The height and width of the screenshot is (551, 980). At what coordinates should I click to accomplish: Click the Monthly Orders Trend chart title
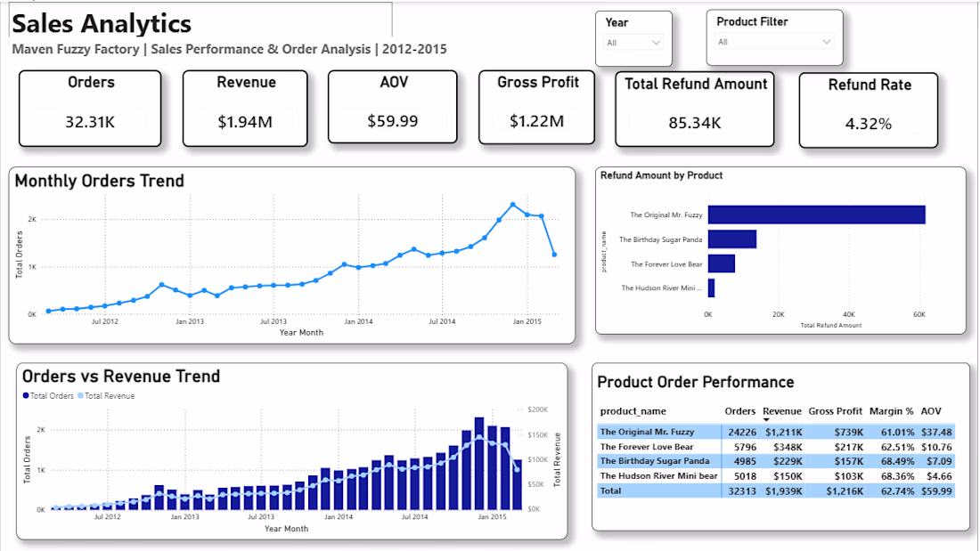(100, 182)
